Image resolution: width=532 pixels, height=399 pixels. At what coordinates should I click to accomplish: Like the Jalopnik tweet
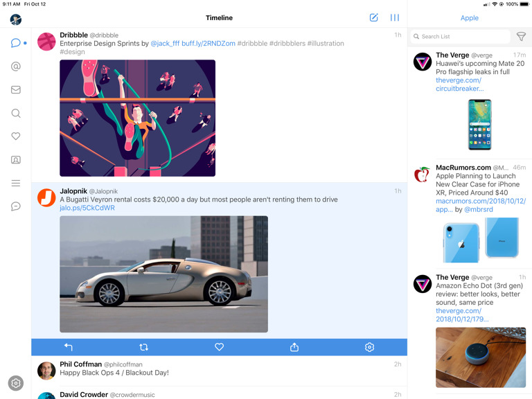point(219,347)
